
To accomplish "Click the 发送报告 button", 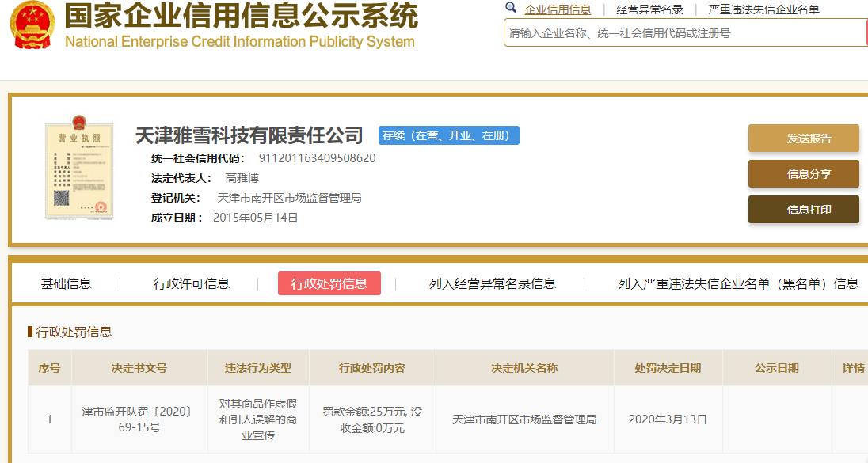I will pos(803,139).
